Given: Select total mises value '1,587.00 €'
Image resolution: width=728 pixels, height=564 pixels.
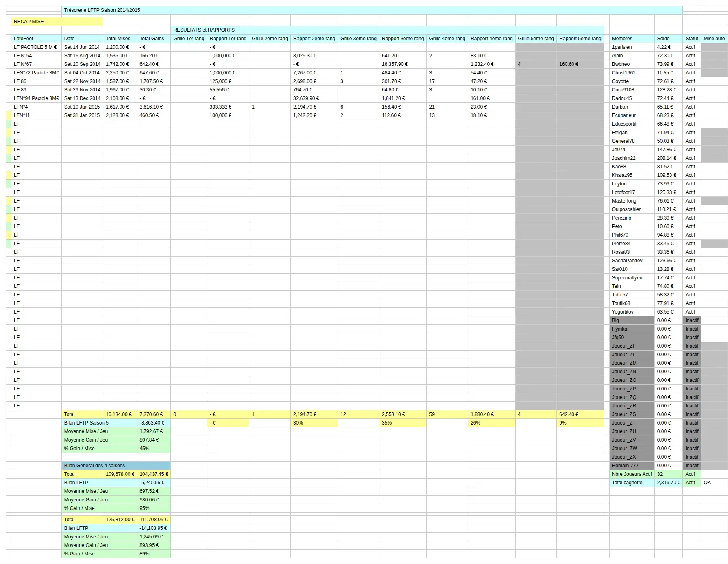Looking at the screenshot, I should tap(120, 81).
